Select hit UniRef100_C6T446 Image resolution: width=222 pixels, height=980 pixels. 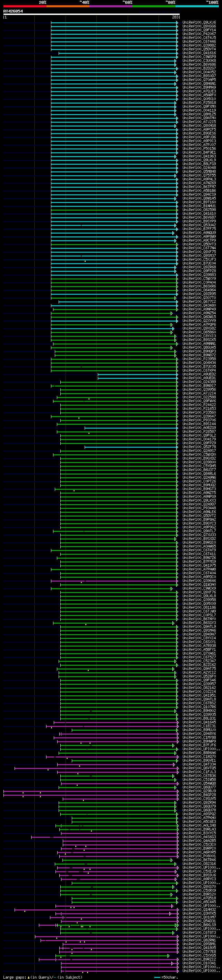tap(199, 41)
